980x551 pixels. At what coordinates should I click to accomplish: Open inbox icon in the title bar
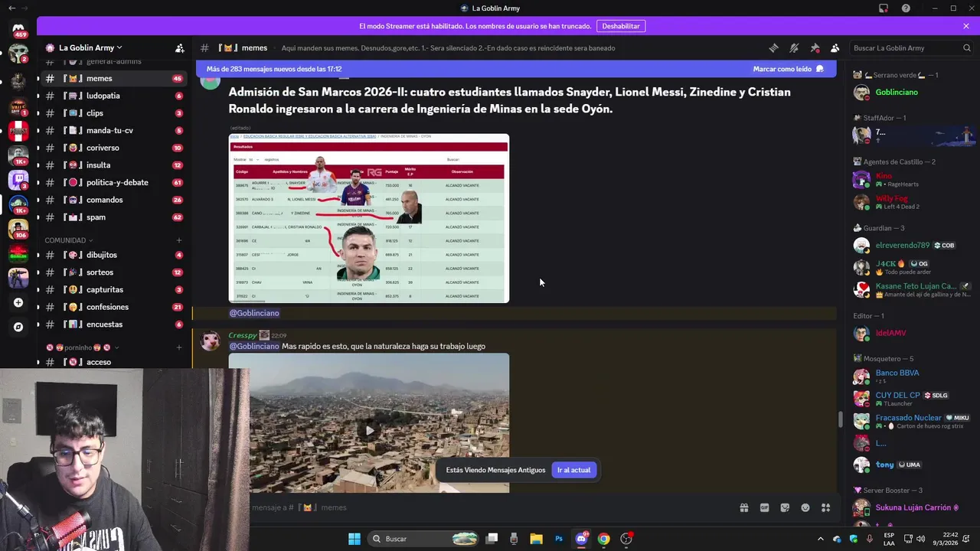pyautogui.click(x=884, y=8)
